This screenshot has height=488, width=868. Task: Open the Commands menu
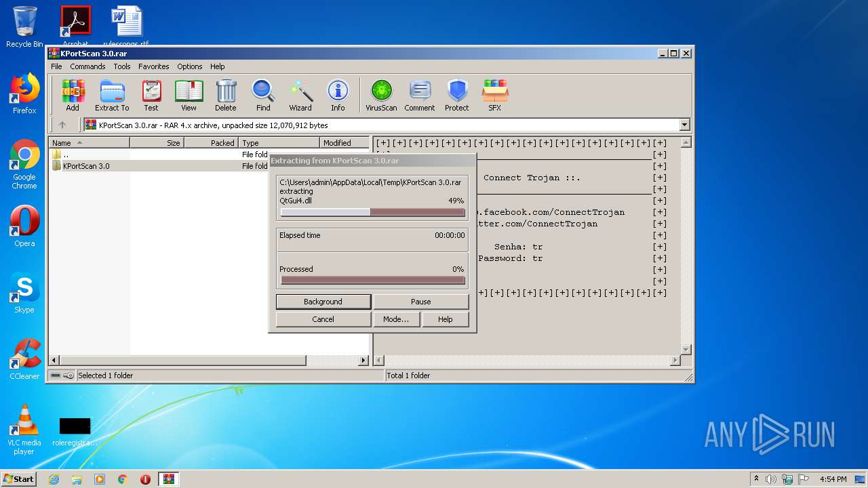pos(87,66)
